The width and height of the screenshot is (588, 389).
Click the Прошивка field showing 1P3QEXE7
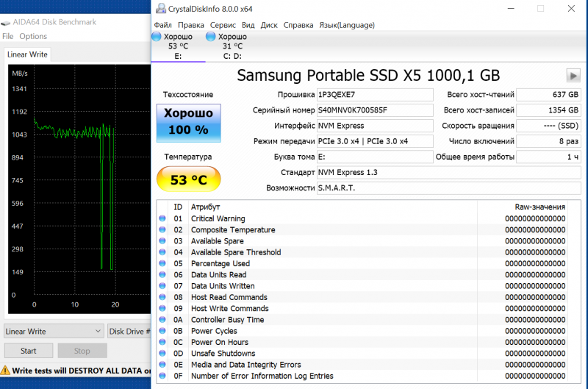coord(375,95)
